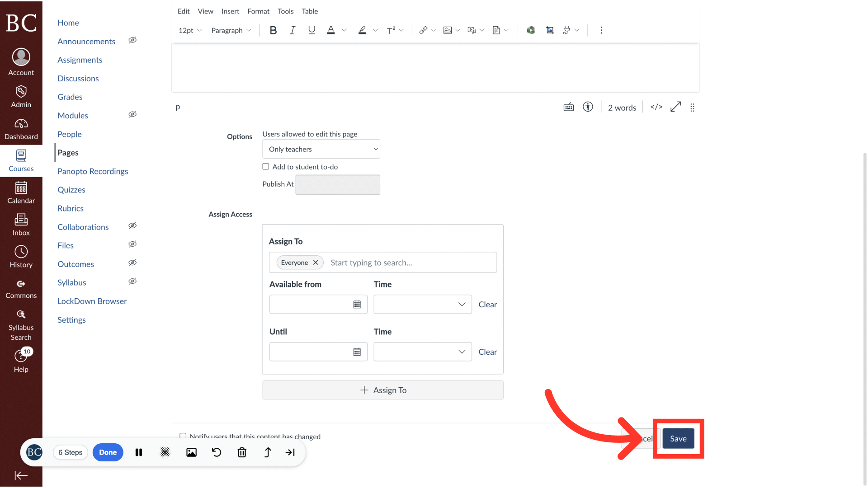Clear the Until date with the Clear link
The height and width of the screenshot is (488, 868).
488,352
